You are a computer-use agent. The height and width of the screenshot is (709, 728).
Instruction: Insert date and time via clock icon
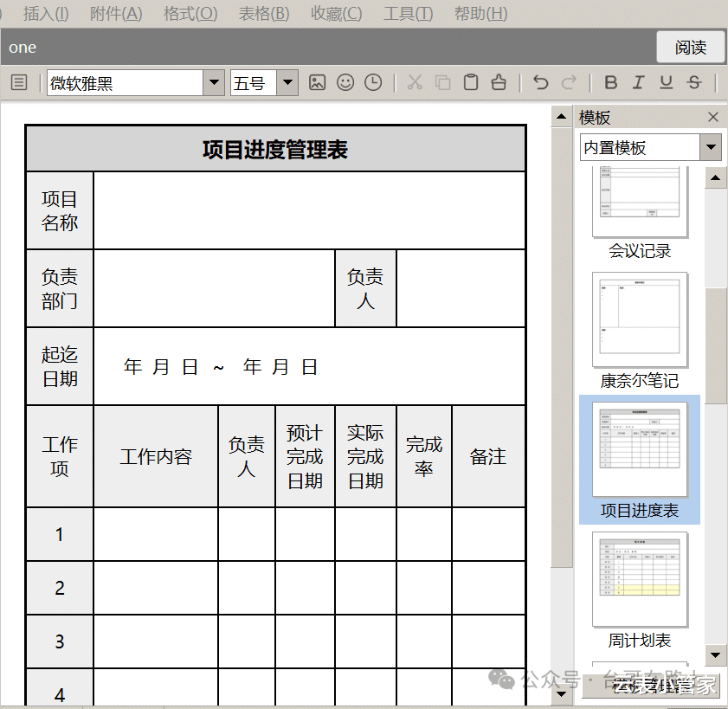(373, 82)
